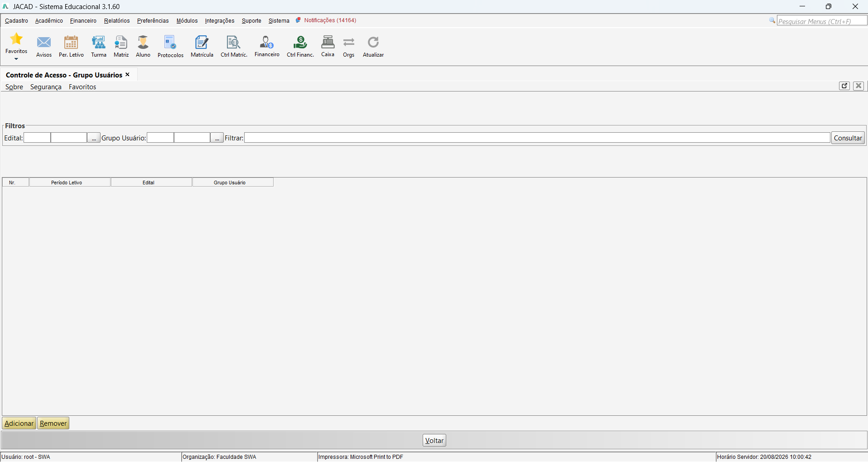
Task: Click the Notificações flag icon
Action: click(298, 20)
